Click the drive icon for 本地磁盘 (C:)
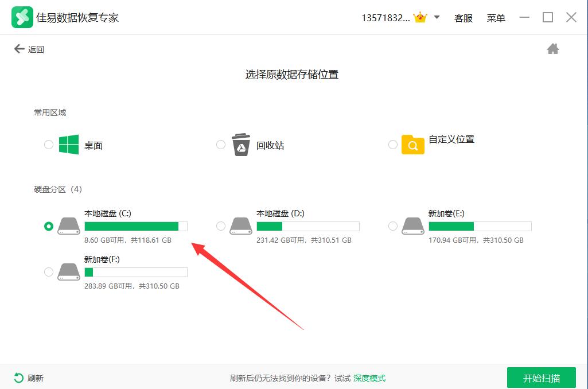 pyautogui.click(x=69, y=226)
